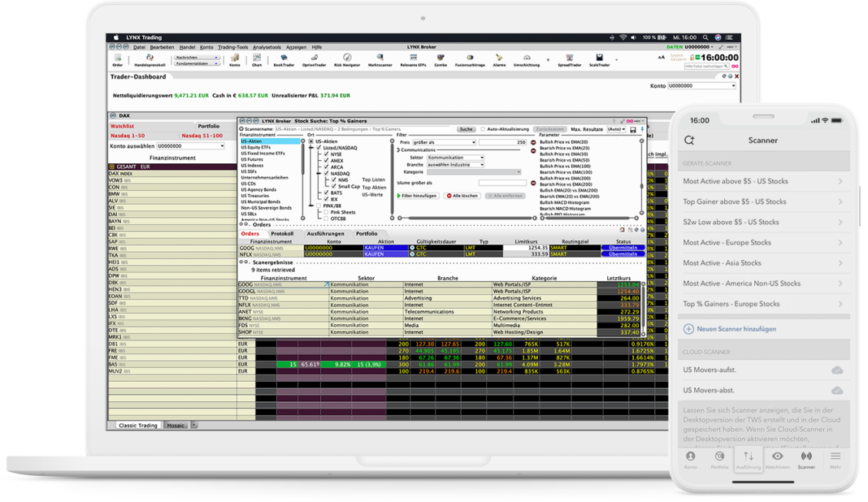Image resolution: width=868 pixels, height=502 pixels.
Task: Click the Alle löschen button
Action: [462, 196]
